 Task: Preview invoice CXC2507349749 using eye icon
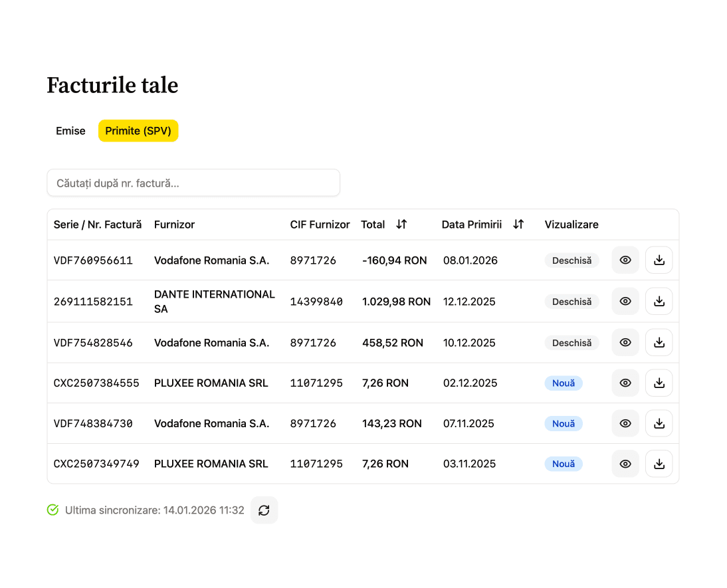coord(625,464)
